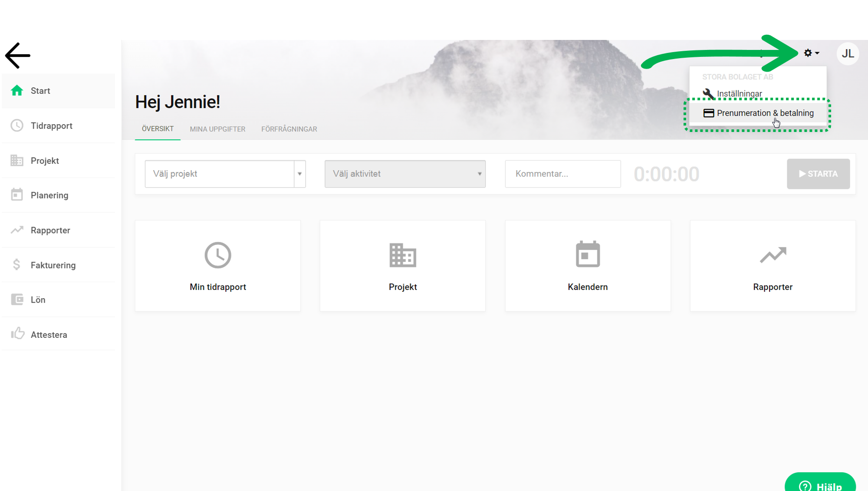This screenshot has height=491, width=868.
Task: Expand the Välj projekt dropdown
Action: (225, 174)
